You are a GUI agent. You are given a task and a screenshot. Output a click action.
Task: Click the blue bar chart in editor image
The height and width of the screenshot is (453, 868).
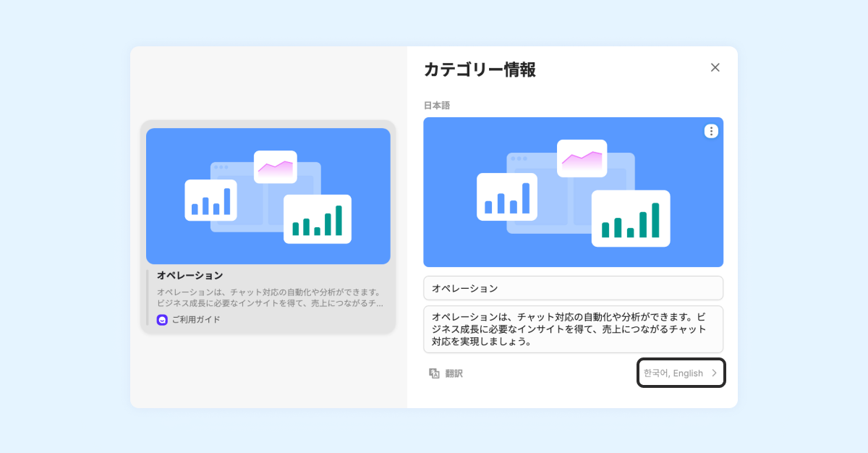(x=507, y=197)
